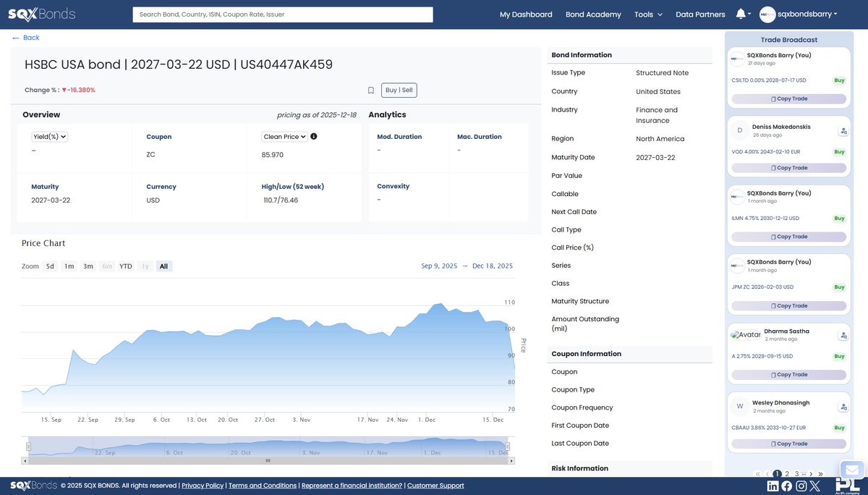Click Structured Note issue type value
The image size is (868, 495).
(x=663, y=73)
